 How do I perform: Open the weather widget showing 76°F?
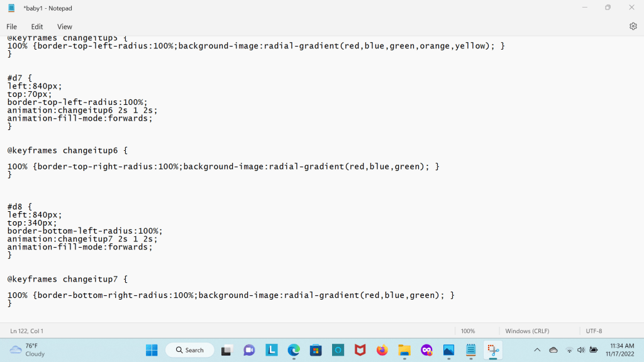[28, 350]
